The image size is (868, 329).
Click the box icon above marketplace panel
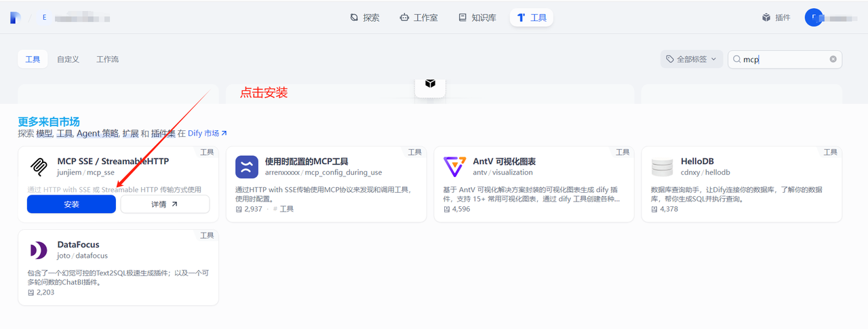click(x=430, y=83)
